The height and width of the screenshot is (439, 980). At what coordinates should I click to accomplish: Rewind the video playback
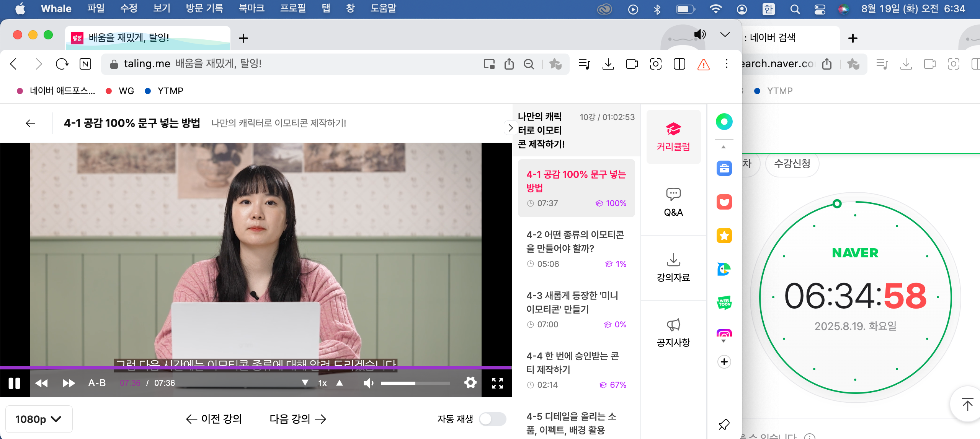pos(41,383)
